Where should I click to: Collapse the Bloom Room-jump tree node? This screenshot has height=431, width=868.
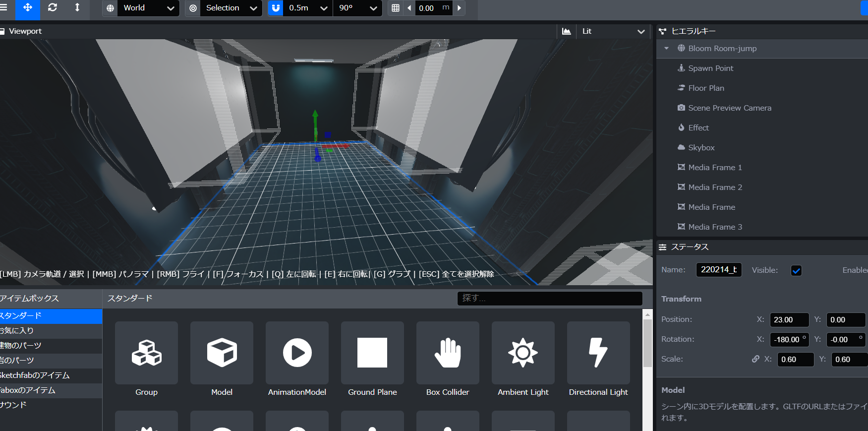[667, 49]
